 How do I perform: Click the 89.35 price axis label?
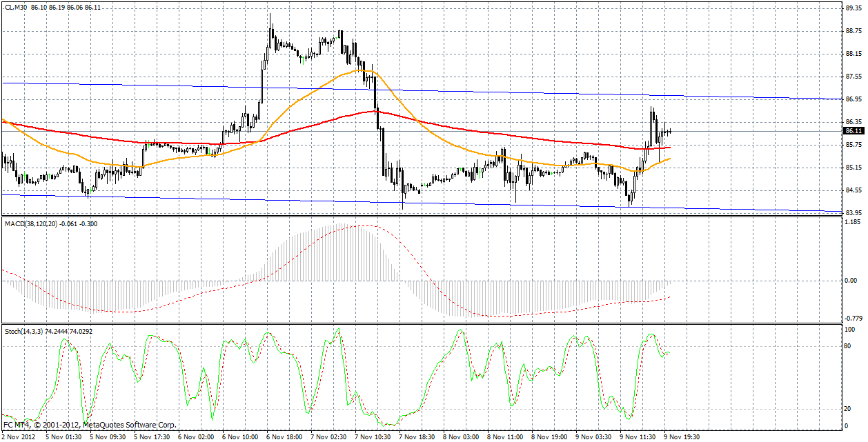[x=854, y=8]
